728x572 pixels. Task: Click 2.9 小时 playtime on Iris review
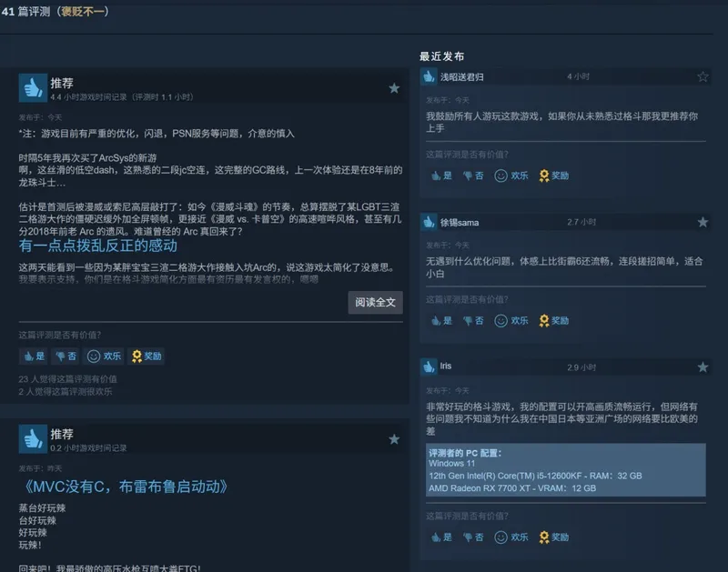click(581, 367)
